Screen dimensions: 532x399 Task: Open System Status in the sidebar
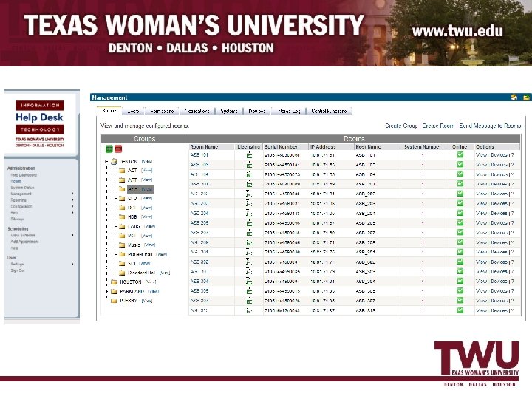tap(22, 188)
